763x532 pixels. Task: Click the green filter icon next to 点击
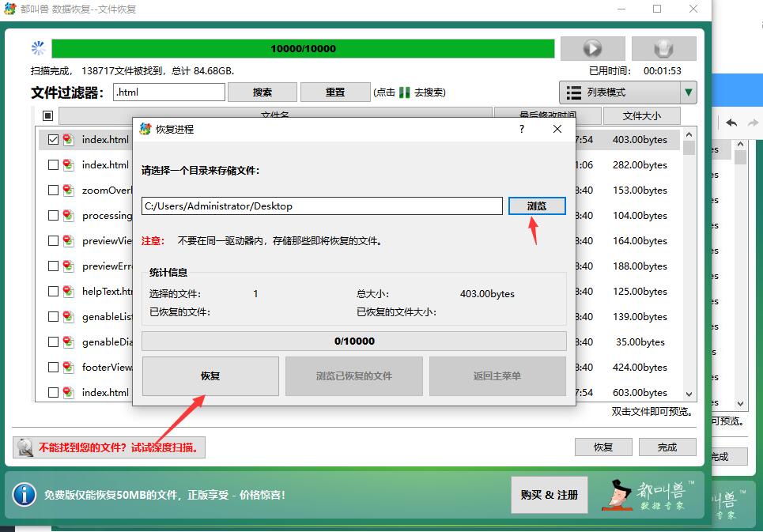pos(404,92)
